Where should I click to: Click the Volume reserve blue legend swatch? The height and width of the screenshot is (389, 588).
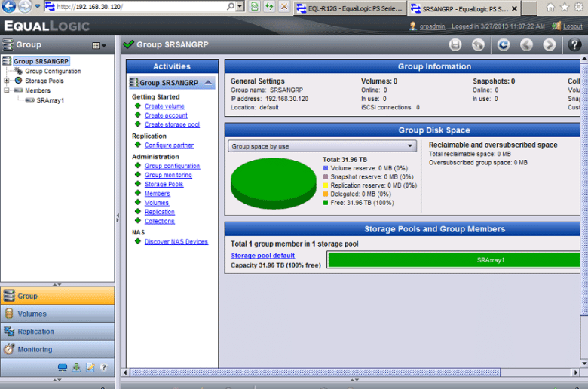[326, 168]
